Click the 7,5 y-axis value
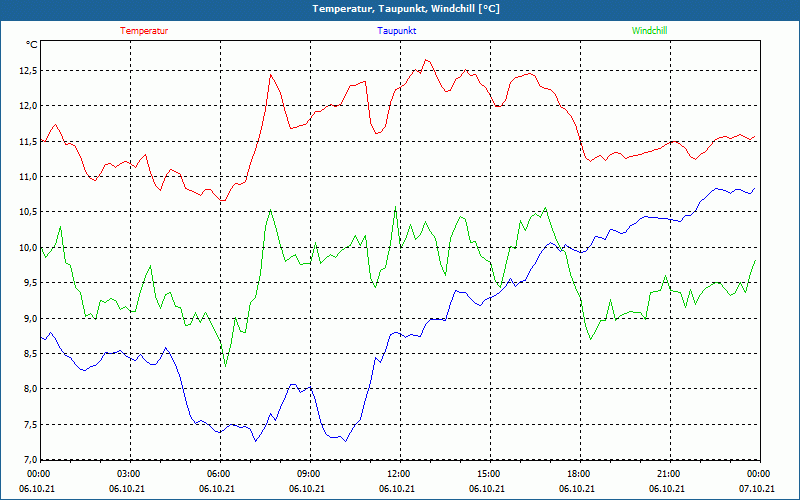This screenshot has height=500, width=800. (x=31, y=424)
